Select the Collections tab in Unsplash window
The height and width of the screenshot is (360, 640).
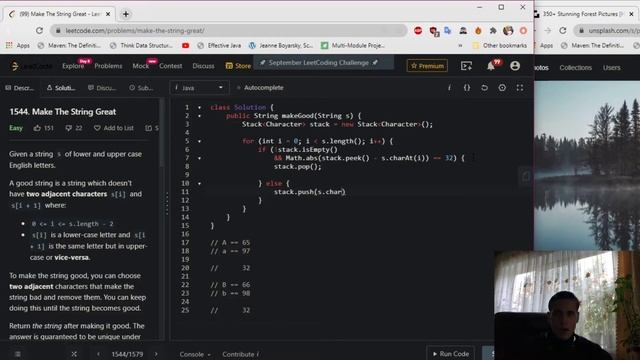(576, 68)
